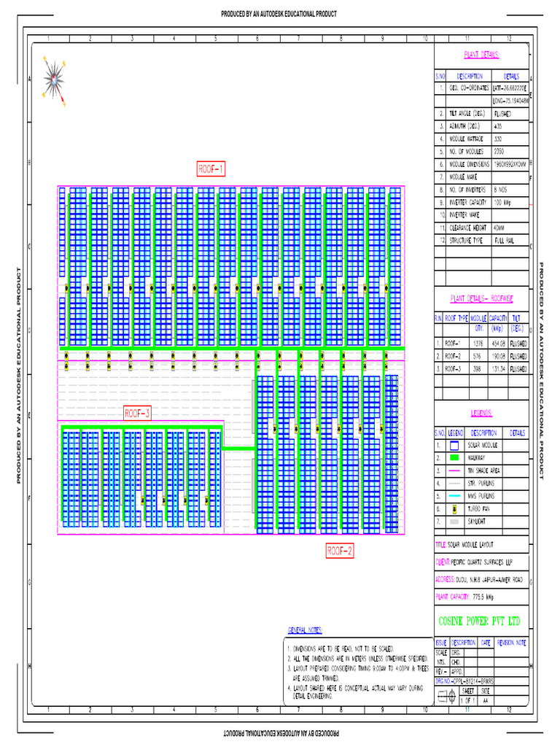The width and height of the screenshot is (560, 747).
Task: Click the STR. PURLINS legend description
Action: pyautogui.click(x=481, y=484)
